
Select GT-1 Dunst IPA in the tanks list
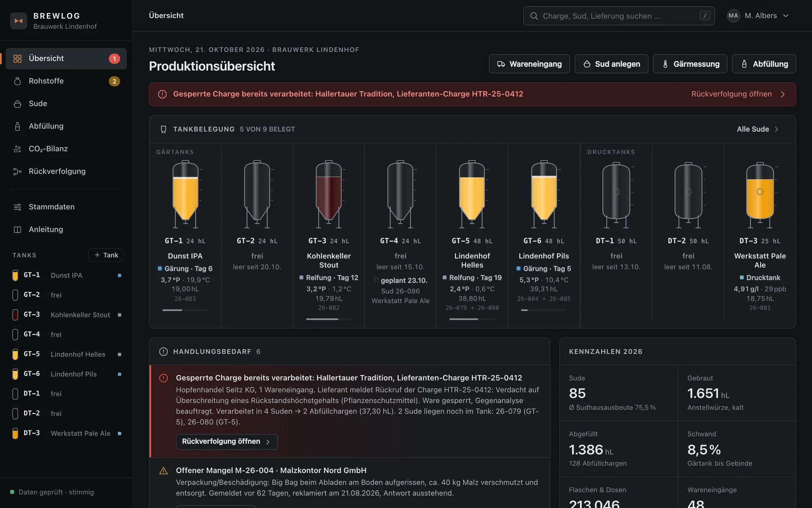pyautogui.click(x=67, y=275)
